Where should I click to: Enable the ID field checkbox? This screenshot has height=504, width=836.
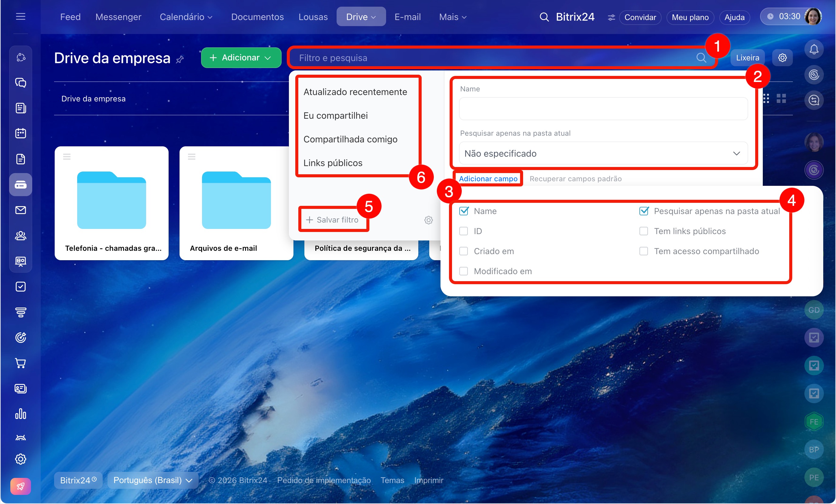tap(464, 231)
